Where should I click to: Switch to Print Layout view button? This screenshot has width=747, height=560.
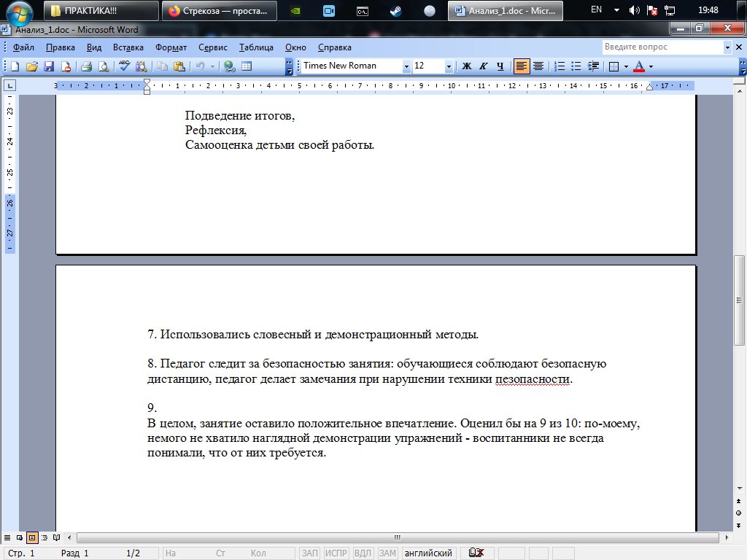(x=32, y=537)
